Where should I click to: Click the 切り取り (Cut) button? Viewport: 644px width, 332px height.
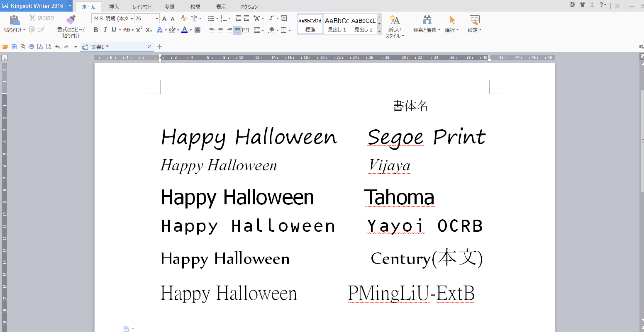pyautogui.click(x=41, y=18)
